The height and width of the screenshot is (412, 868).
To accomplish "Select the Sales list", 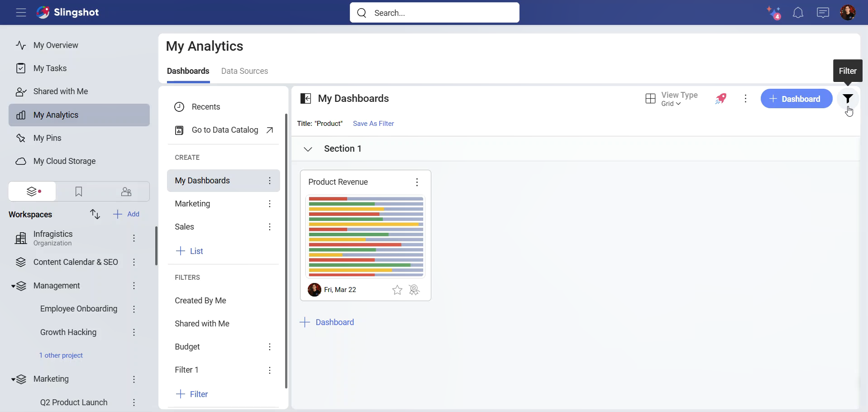I will [x=185, y=227].
